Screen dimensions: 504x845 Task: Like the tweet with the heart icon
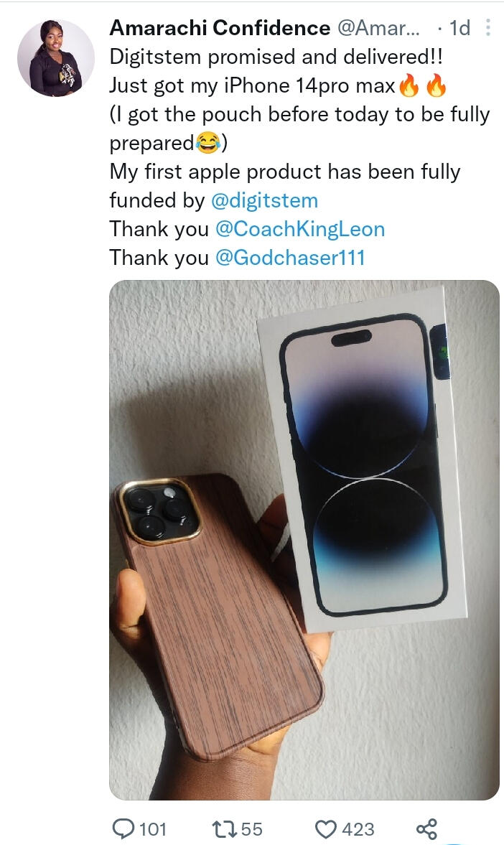(327, 829)
